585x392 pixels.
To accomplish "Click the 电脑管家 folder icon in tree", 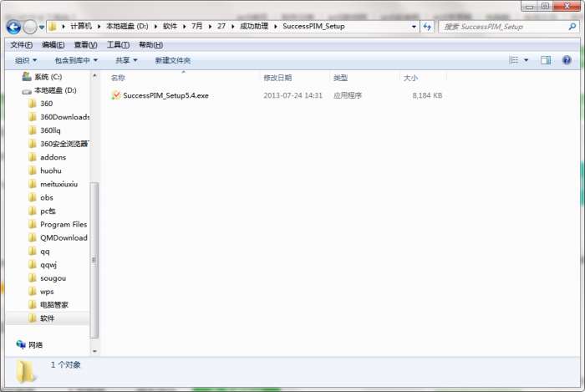I will point(33,305).
